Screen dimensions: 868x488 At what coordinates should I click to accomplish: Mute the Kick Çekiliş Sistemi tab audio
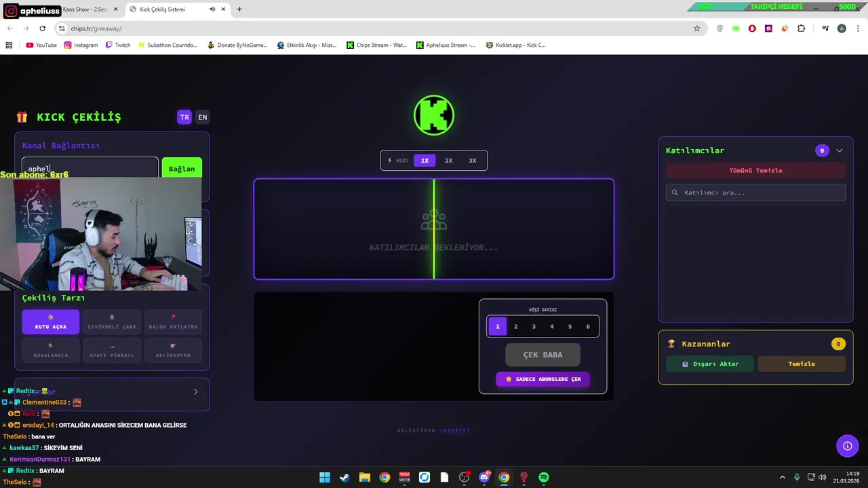[212, 9]
